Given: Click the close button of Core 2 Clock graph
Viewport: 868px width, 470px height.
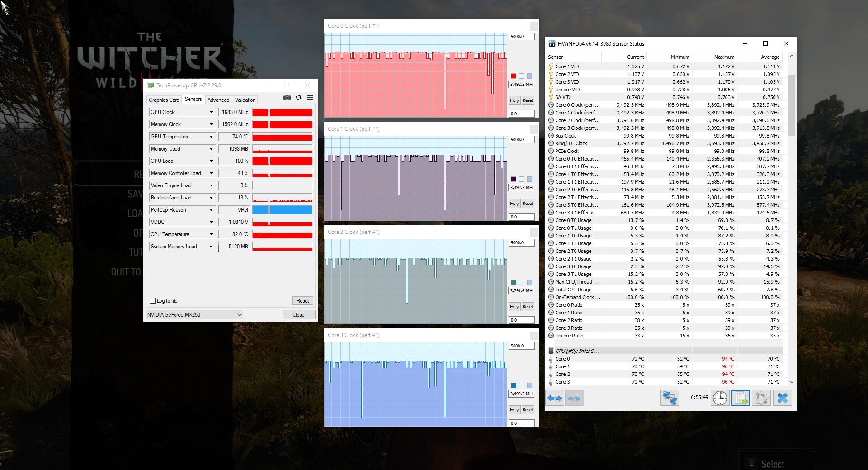Looking at the screenshot, I should (533, 233).
